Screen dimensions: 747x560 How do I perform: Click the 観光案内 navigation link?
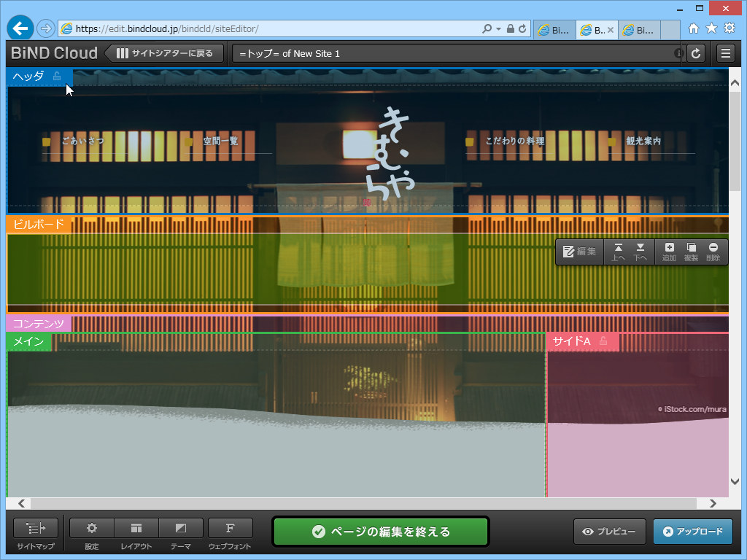pos(643,141)
